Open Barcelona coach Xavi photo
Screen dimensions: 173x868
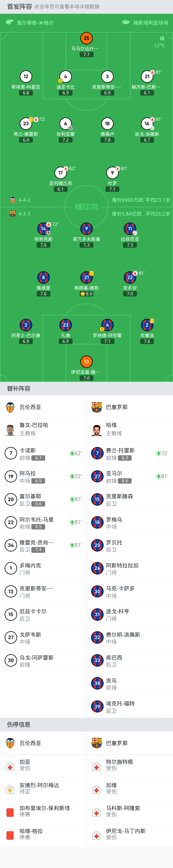point(97,430)
